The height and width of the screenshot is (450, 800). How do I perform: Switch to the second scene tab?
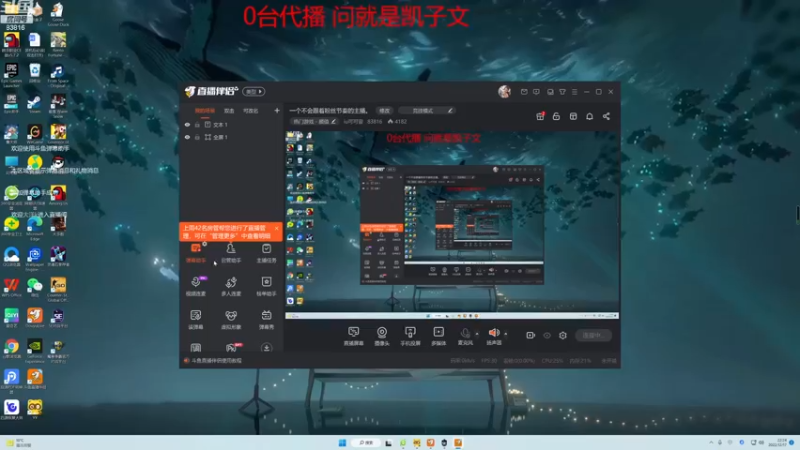[x=229, y=111]
